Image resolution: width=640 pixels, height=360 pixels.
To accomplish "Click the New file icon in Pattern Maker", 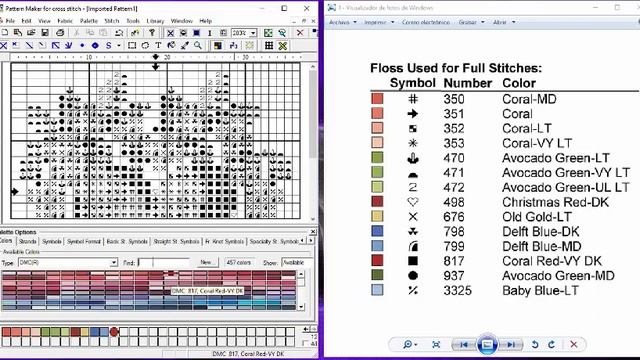I will 4,33.
